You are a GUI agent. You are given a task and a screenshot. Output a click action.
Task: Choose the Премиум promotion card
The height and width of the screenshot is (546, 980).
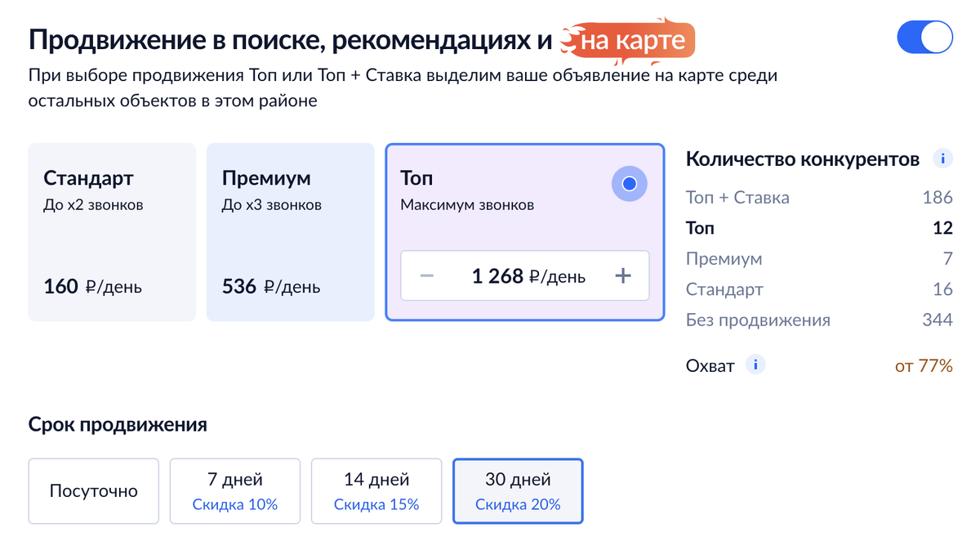290,232
